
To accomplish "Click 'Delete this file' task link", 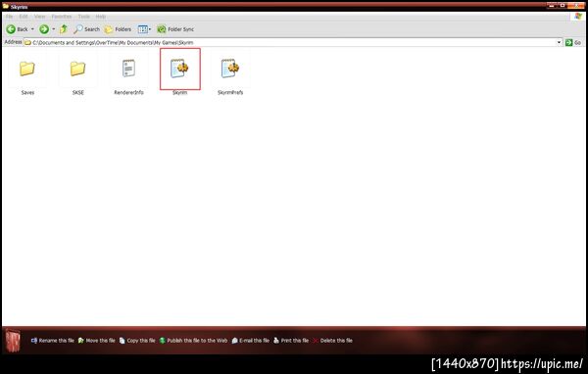I will [332, 341].
